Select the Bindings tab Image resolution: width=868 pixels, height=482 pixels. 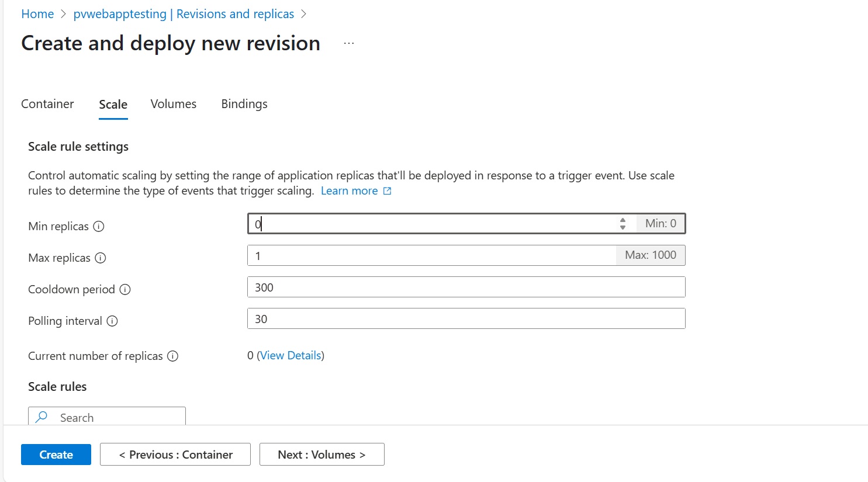pyautogui.click(x=244, y=104)
